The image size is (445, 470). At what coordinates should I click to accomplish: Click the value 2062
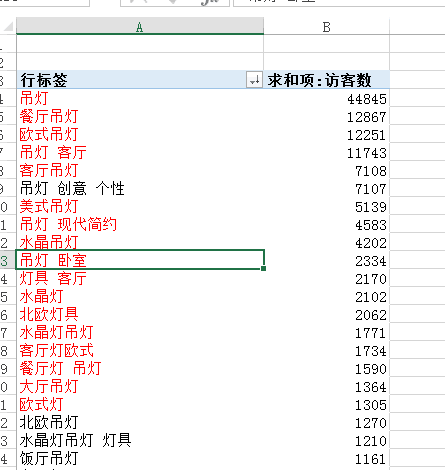pos(371,315)
